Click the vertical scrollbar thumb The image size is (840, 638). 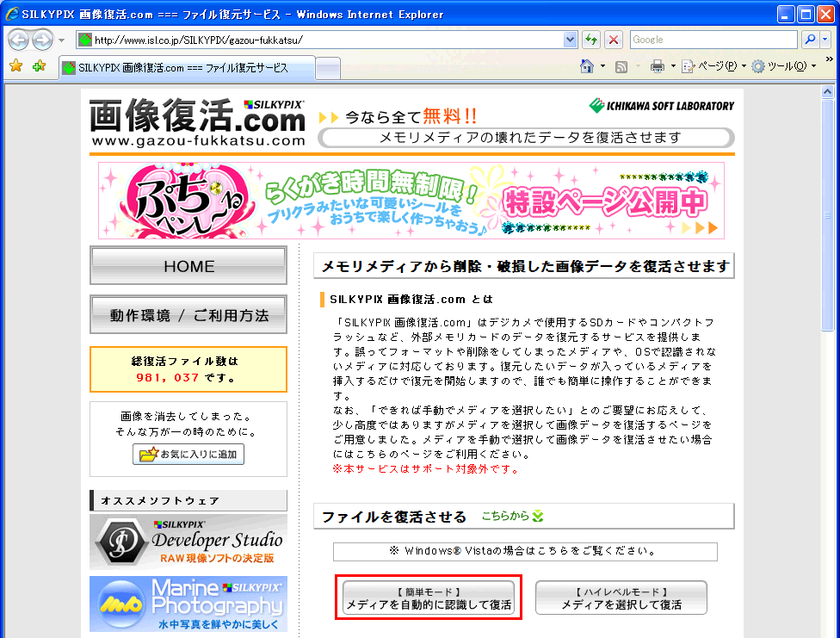pyautogui.click(x=827, y=215)
